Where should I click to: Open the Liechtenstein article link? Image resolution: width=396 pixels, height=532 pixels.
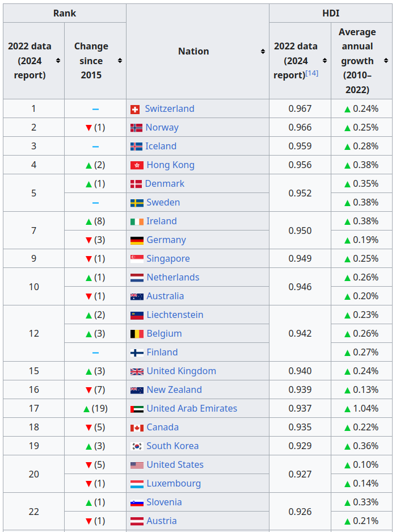point(175,315)
